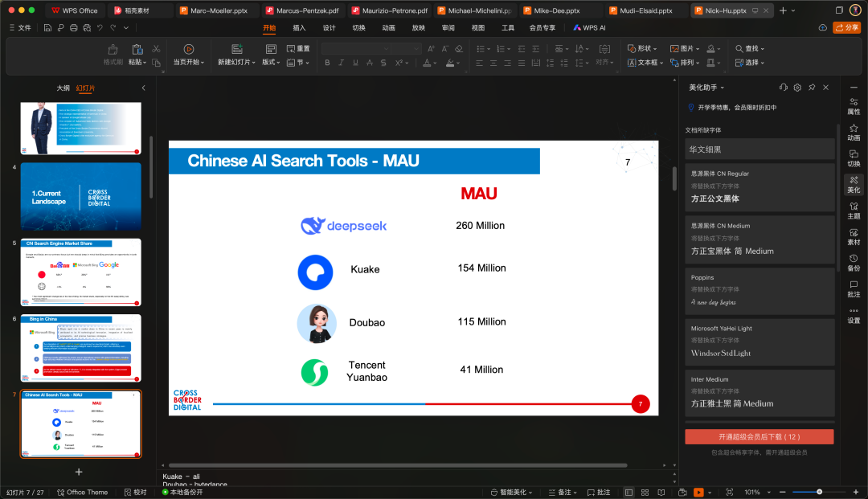Screen dimensions: 868x499
Task: Click the font color A swatch
Action: 427,63
